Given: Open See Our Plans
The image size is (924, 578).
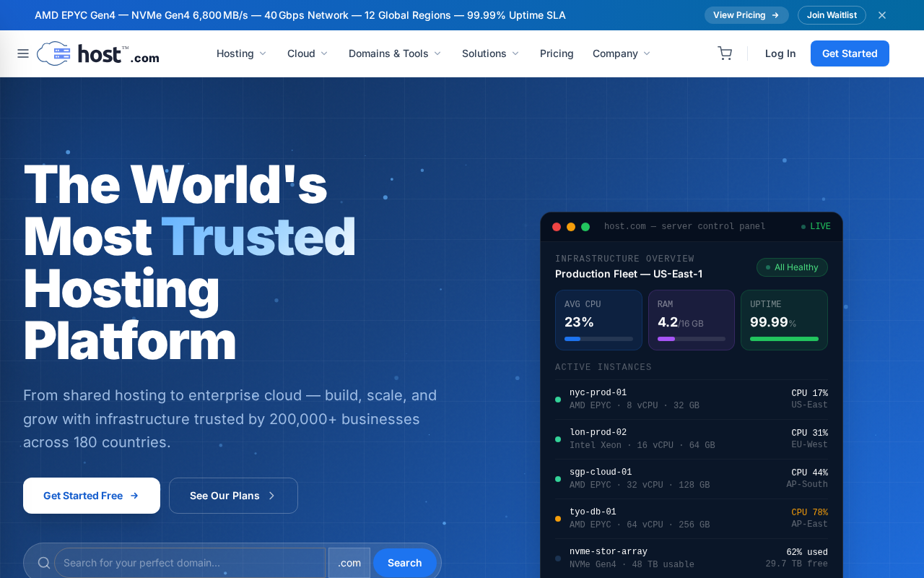Looking at the screenshot, I should pos(233,496).
